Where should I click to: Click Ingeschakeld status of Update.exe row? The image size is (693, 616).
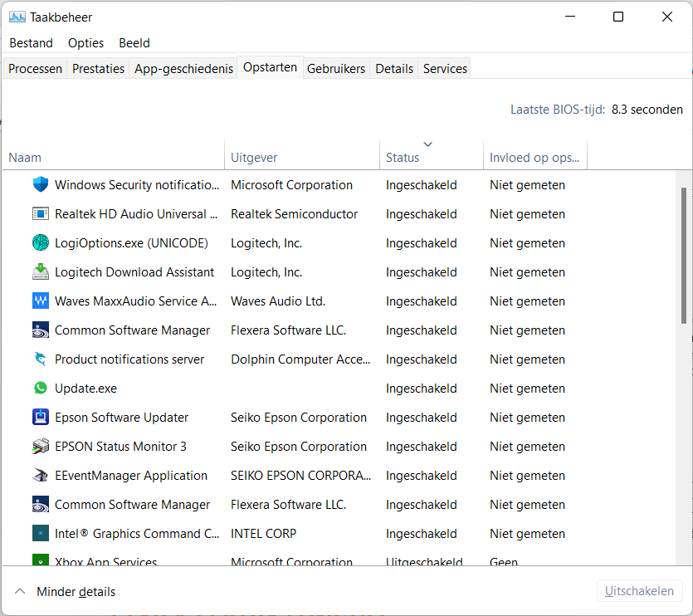point(421,389)
